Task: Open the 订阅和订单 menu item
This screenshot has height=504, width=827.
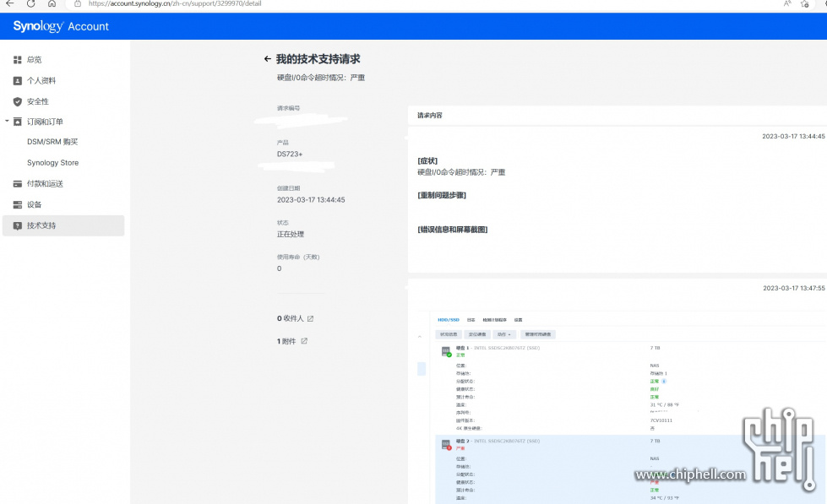Action: click(45, 122)
